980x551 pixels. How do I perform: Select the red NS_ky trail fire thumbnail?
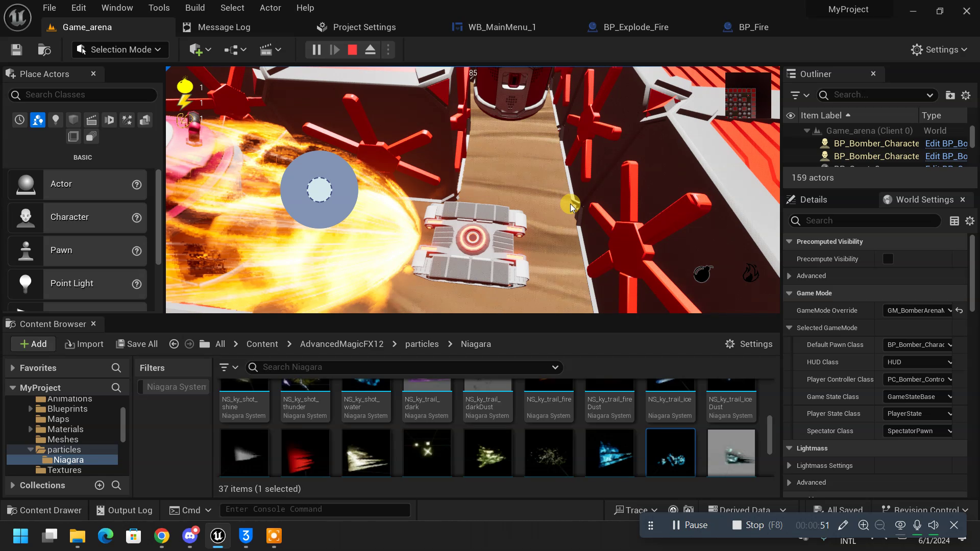(x=305, y=453)
